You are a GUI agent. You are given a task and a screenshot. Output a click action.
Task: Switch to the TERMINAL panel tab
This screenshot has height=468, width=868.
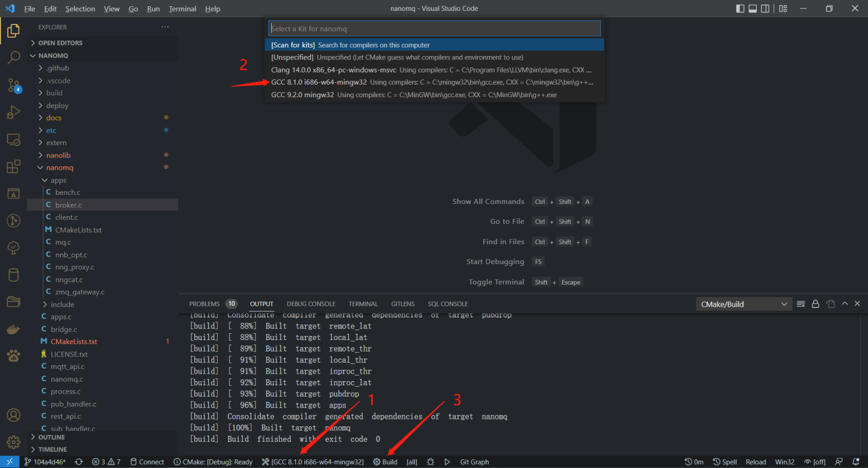pyautogui.click(x=363, y=304)
